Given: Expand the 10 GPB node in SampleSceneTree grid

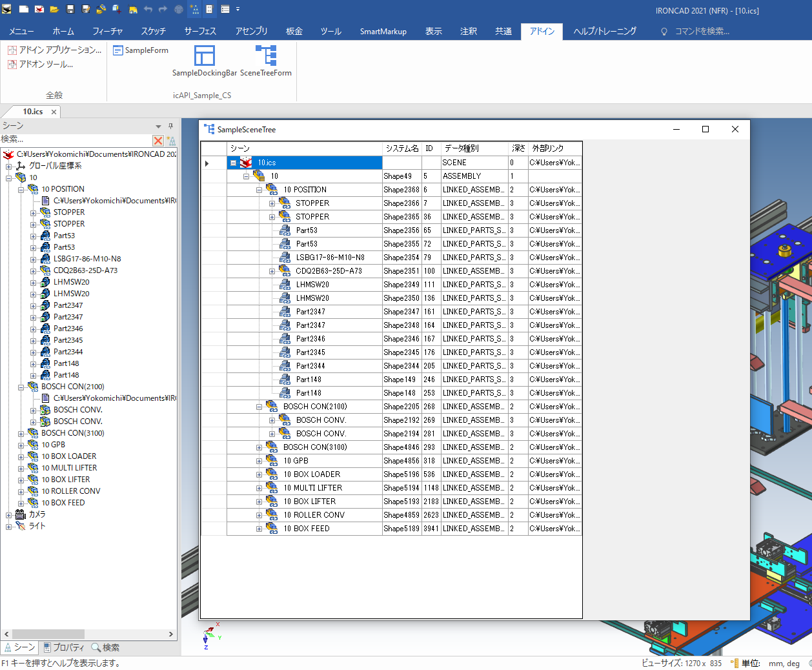Looking at the screenshot, I should [x=259, y=461].
